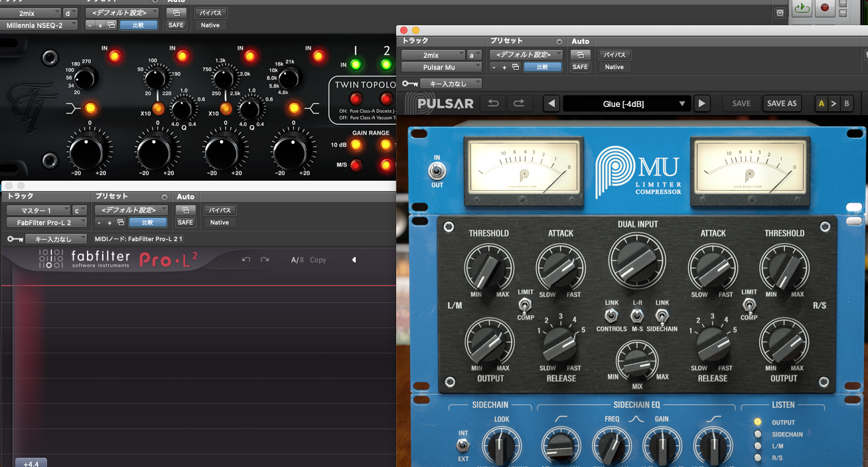Switch to state A in the Pulsar toolbar
The image size is (868, 467).
(822, 104)
